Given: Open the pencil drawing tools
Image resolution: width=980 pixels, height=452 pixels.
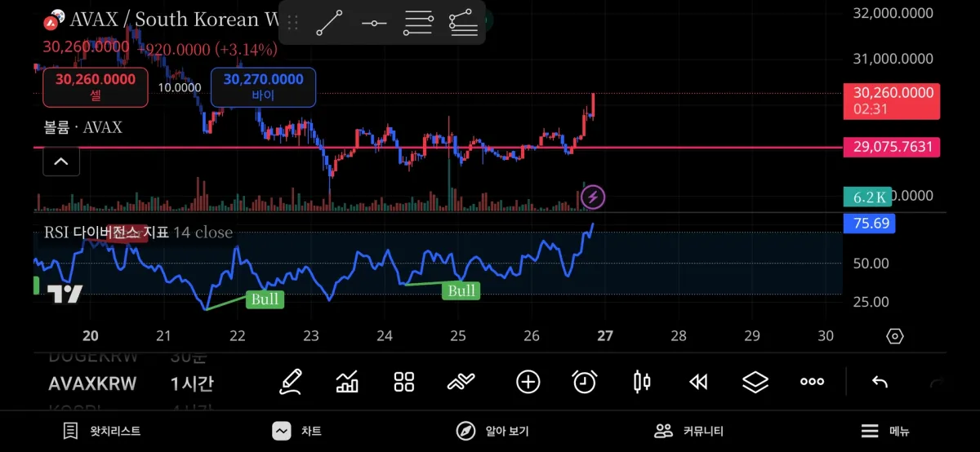Looking at the screenshot, I should [290, 382].
